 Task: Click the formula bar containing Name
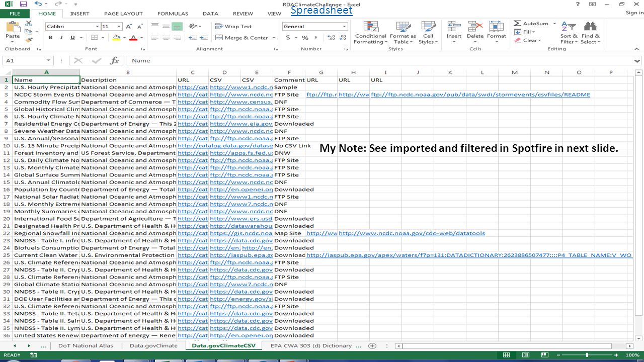click(380, 60)
